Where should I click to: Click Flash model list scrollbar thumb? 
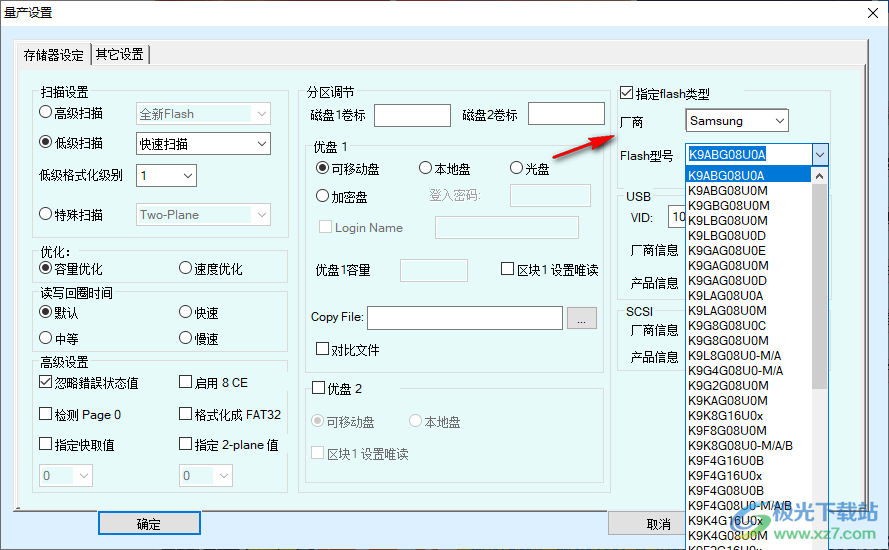click(x=819, y=286)
